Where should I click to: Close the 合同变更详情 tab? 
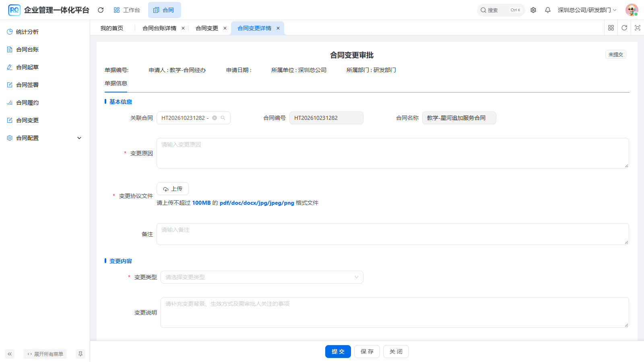278,28
